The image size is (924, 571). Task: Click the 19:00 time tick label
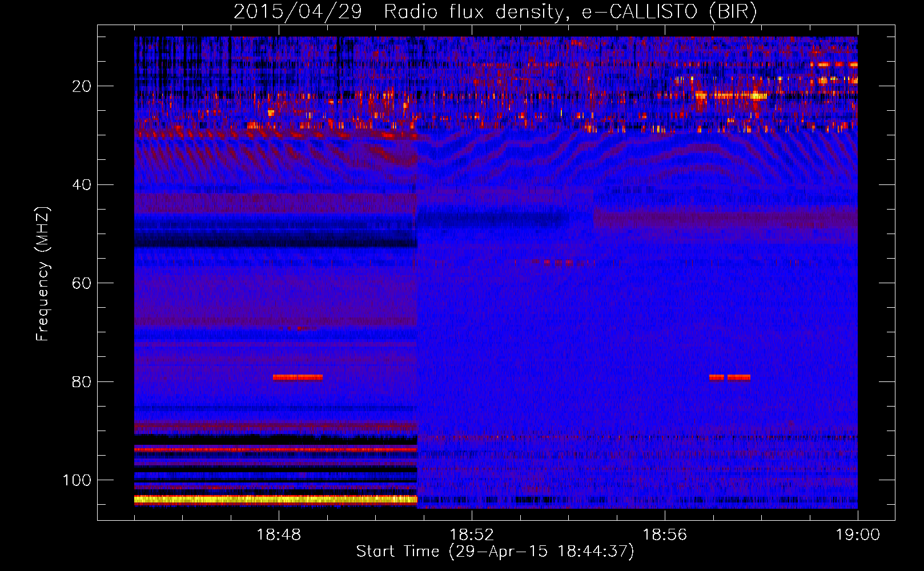[858, 535]
